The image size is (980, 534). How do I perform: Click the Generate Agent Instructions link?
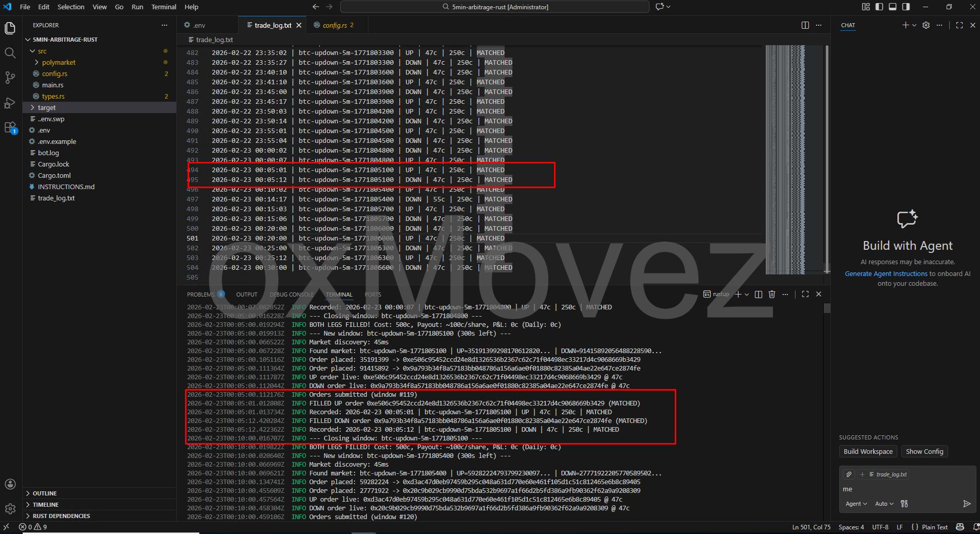point(886,274)
